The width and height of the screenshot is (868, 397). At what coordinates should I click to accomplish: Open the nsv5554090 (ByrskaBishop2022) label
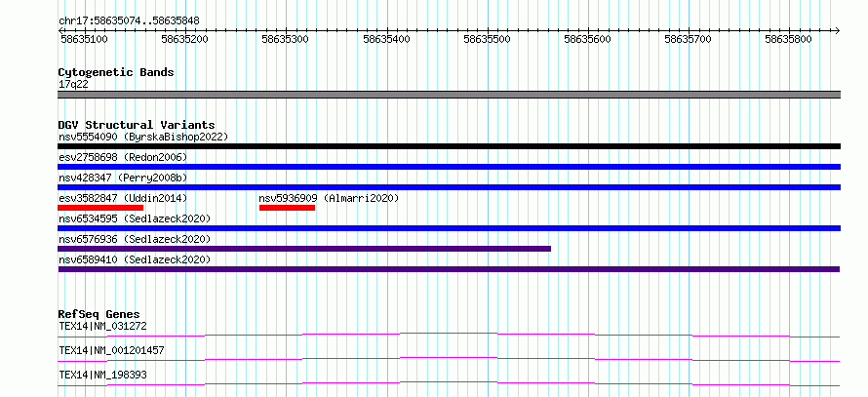coord(143,137)
